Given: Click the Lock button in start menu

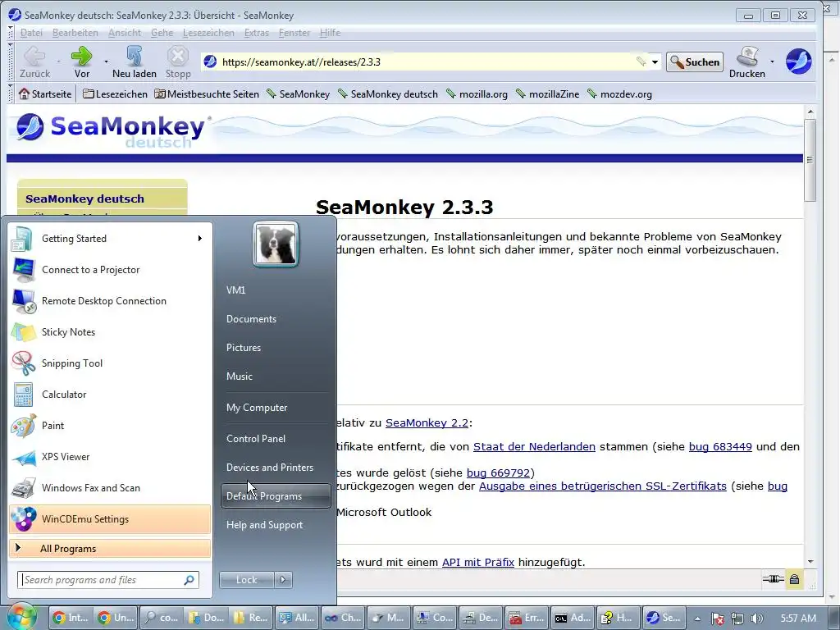Looking at the screenshot, I should click(x=246, y=579).
